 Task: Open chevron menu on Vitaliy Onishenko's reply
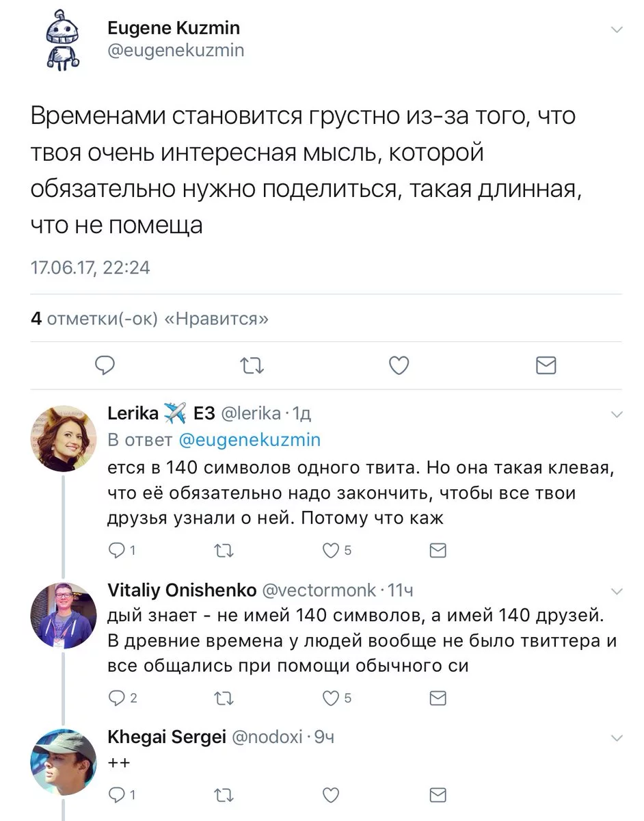[x=616, y=591]
